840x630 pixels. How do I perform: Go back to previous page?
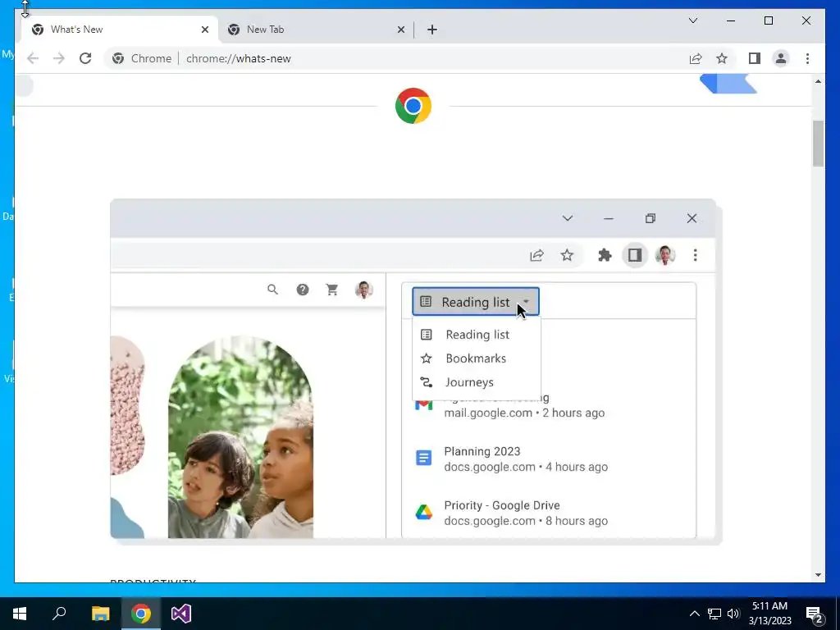pyautogui.click(x=33, y=58)
